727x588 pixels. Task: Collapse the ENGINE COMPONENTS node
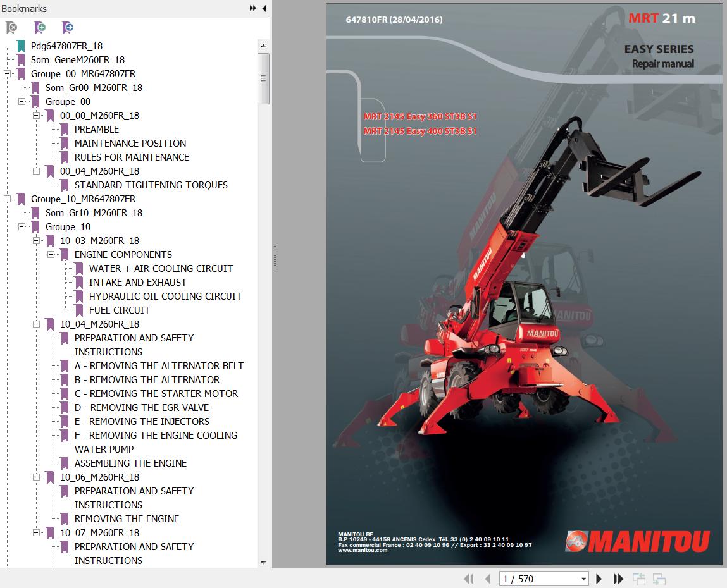tap(51, 254)
